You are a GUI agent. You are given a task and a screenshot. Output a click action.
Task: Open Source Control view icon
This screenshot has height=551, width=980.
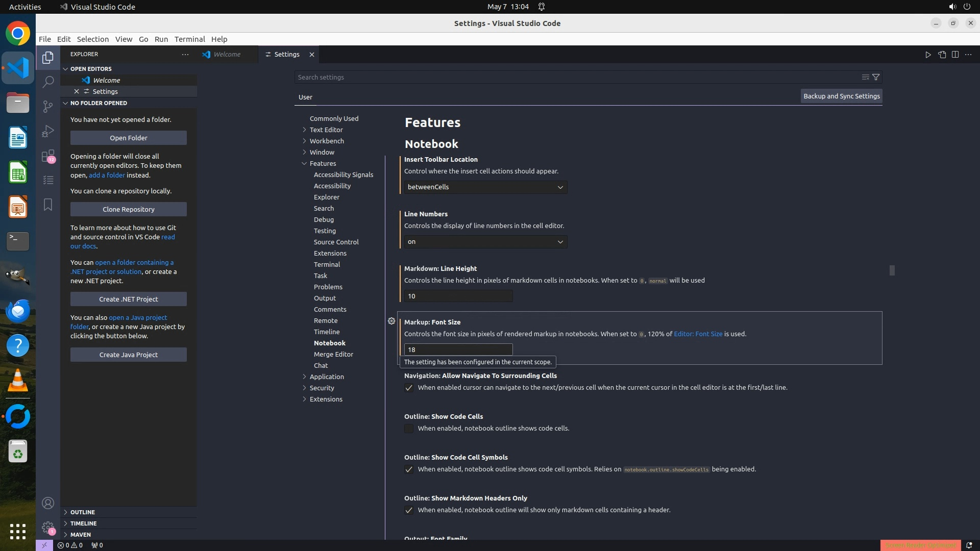[48, 106]
